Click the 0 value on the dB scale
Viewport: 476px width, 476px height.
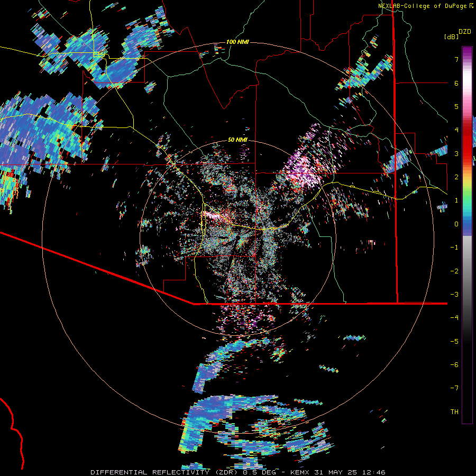pos(456,224)
